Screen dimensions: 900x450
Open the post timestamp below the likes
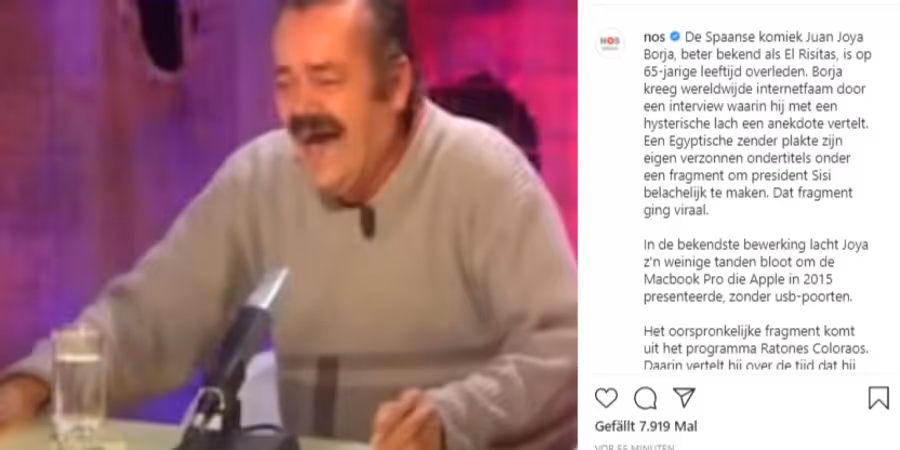(626, 447)
